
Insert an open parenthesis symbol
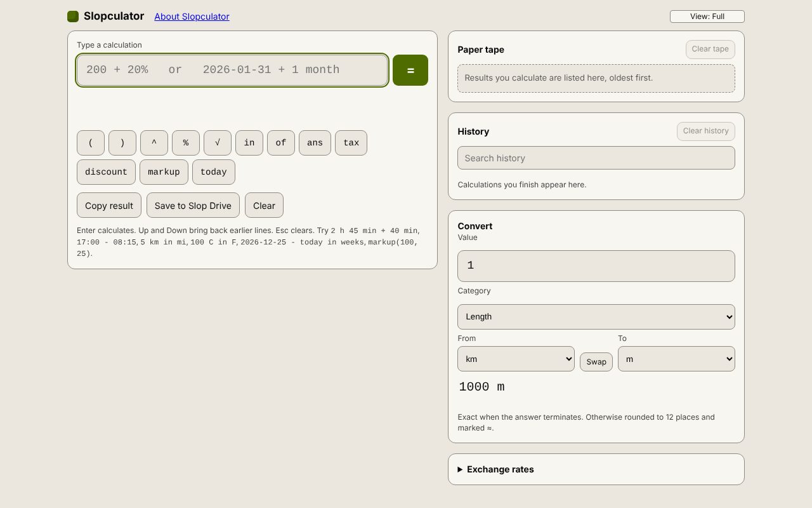(x=91, y=143)
